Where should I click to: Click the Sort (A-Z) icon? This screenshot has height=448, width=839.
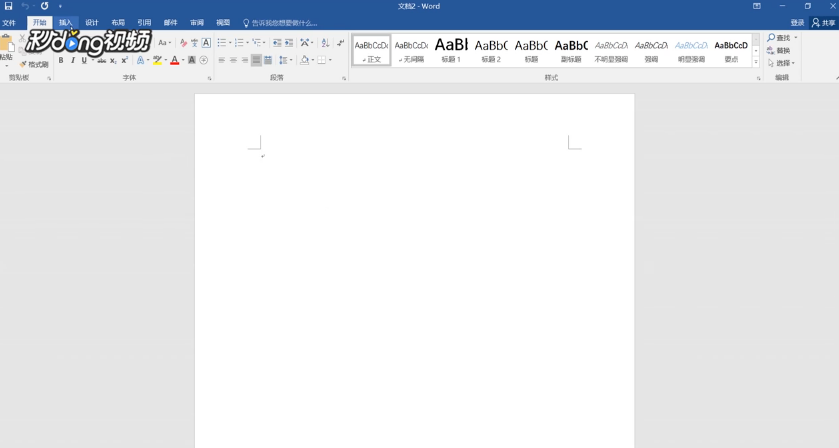(325, 43)
